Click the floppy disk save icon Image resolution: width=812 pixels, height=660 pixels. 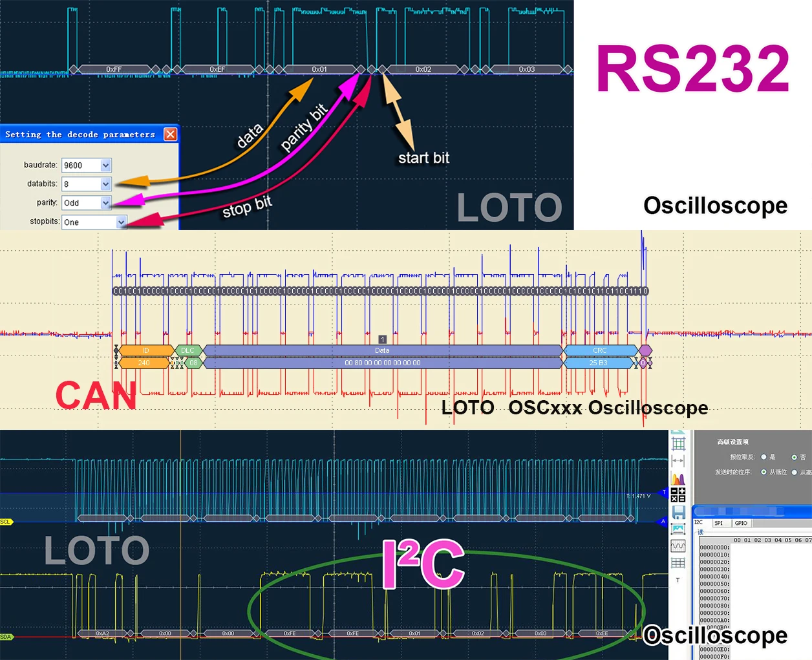[678, 513]
